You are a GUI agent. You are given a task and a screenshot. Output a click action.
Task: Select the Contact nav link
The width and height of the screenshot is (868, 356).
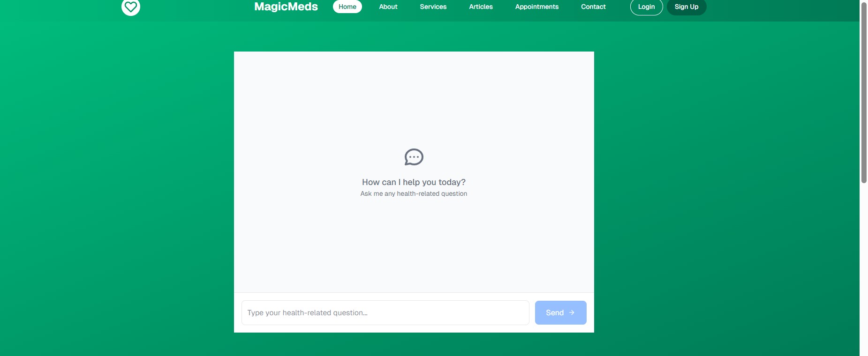coord(593,7)
